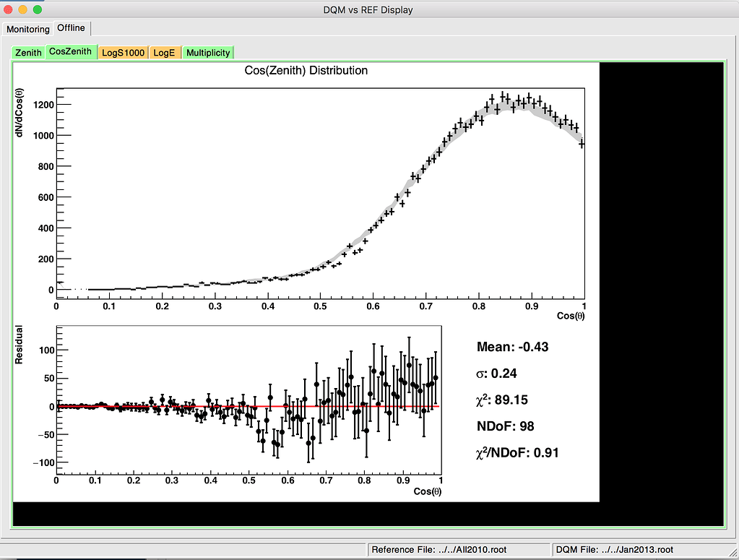Click the DQM vs REF Display window title
Screen dimensions: 739x560
[368, 10]
